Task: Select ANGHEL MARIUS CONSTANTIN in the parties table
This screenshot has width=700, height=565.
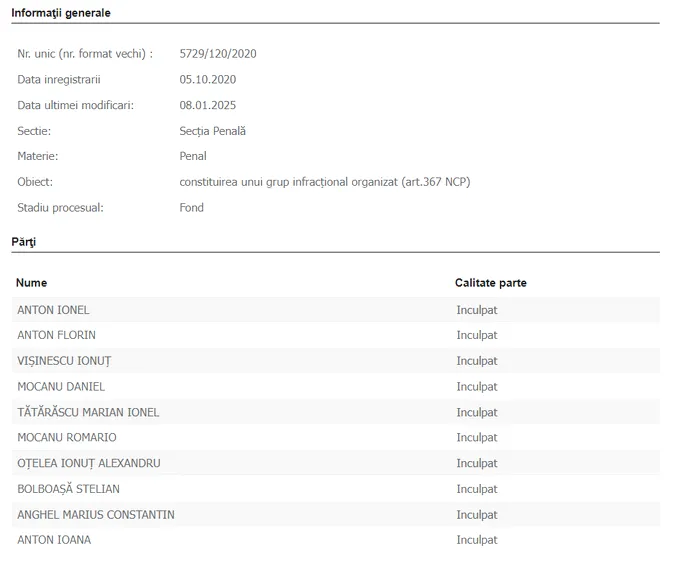Action: [95, 515]
